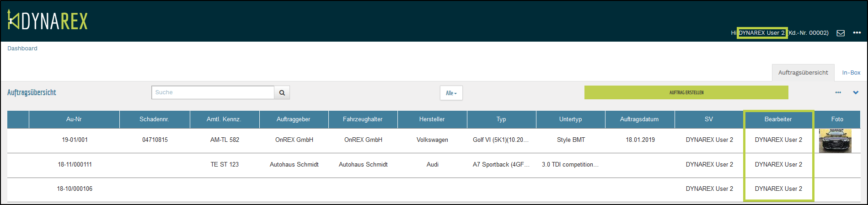This screenshot has height=205, width=868.
Task: Click the DYNAREX User 2 username in header
Action: tap(762, 33)
